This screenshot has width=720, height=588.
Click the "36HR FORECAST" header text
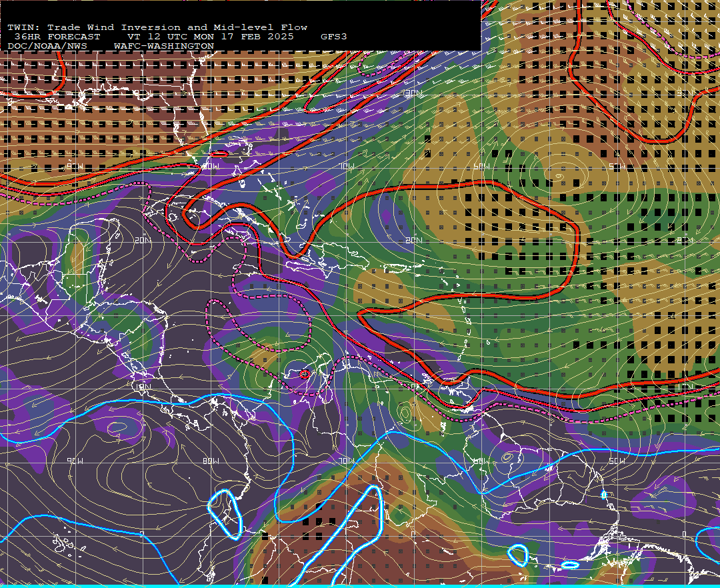(x=57, y=37)
